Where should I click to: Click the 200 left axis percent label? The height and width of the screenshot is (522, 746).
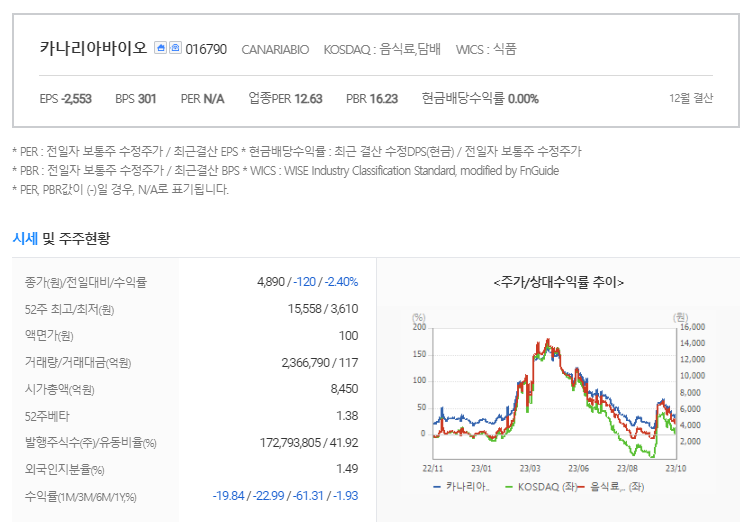pyautogui.click(x=419, y=327)
